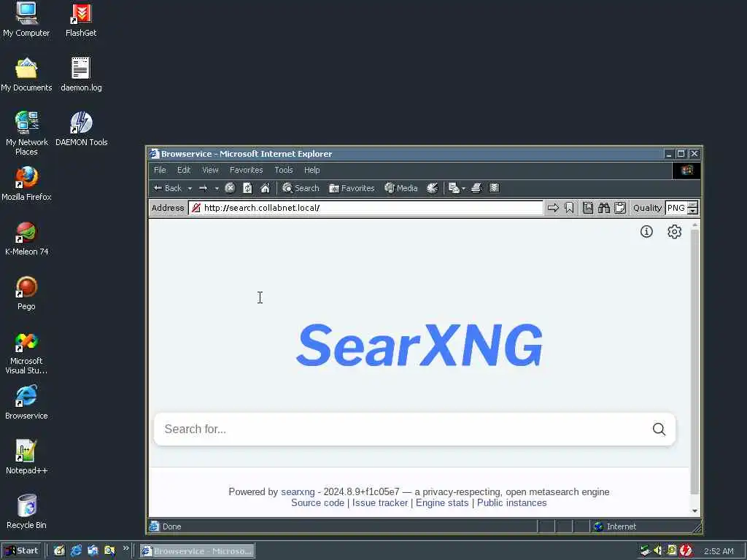Click the picture frame icon in address row

tap(588, 208)
